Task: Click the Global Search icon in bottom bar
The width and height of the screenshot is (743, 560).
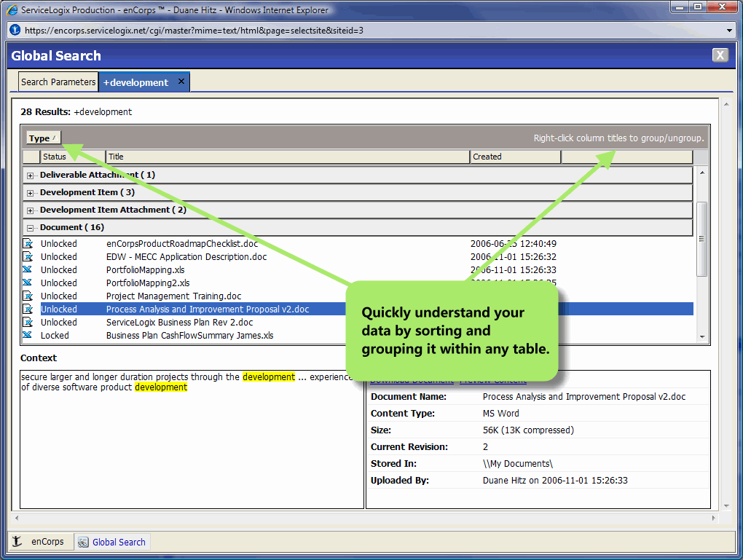Action: click(x=83, y=542)
